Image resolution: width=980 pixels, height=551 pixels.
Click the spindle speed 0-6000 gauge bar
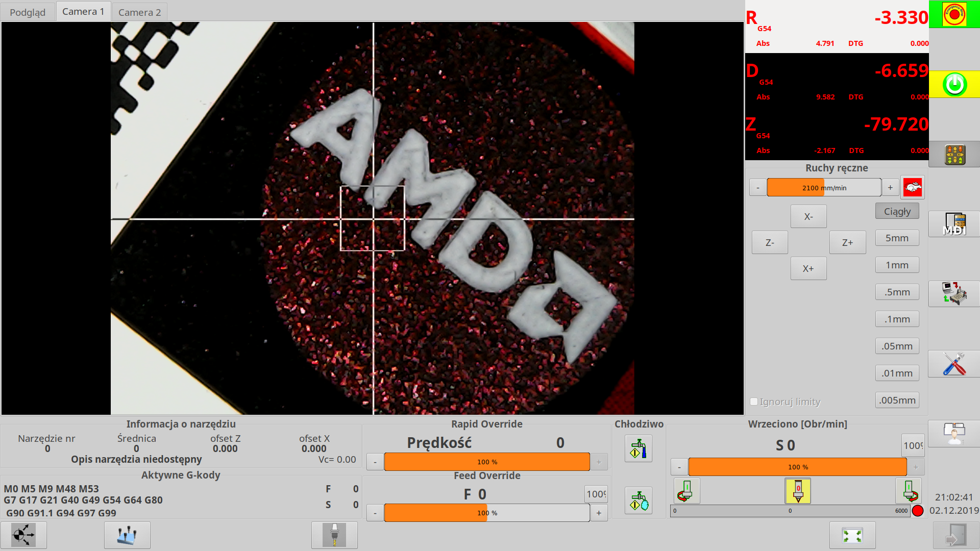(790, 511)
